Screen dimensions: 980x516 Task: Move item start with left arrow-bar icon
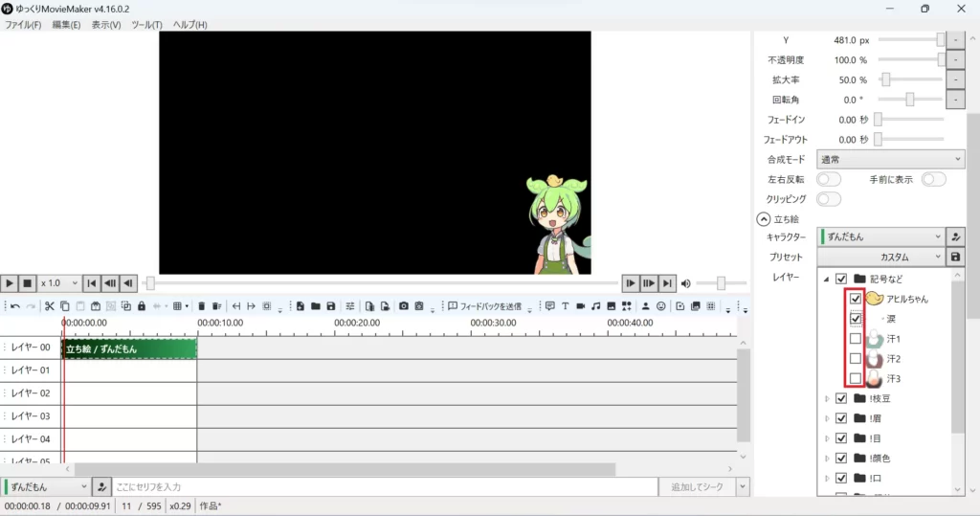pyautogui.click(x=236, y=306)
